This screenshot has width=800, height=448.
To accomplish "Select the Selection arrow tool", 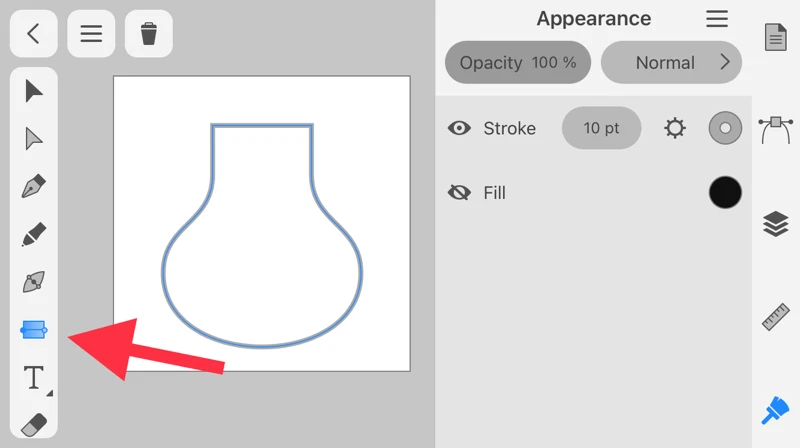I will (x=34, y=91).
